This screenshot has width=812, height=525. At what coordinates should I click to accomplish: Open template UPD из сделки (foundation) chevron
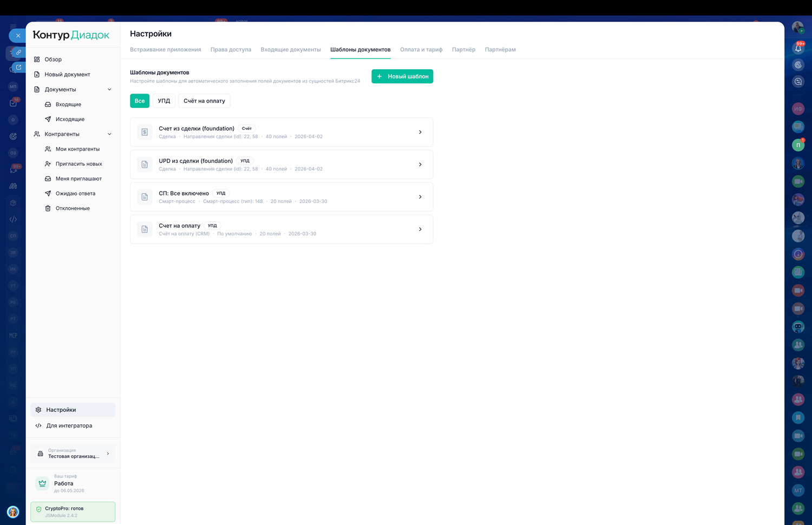coord(420,165)
